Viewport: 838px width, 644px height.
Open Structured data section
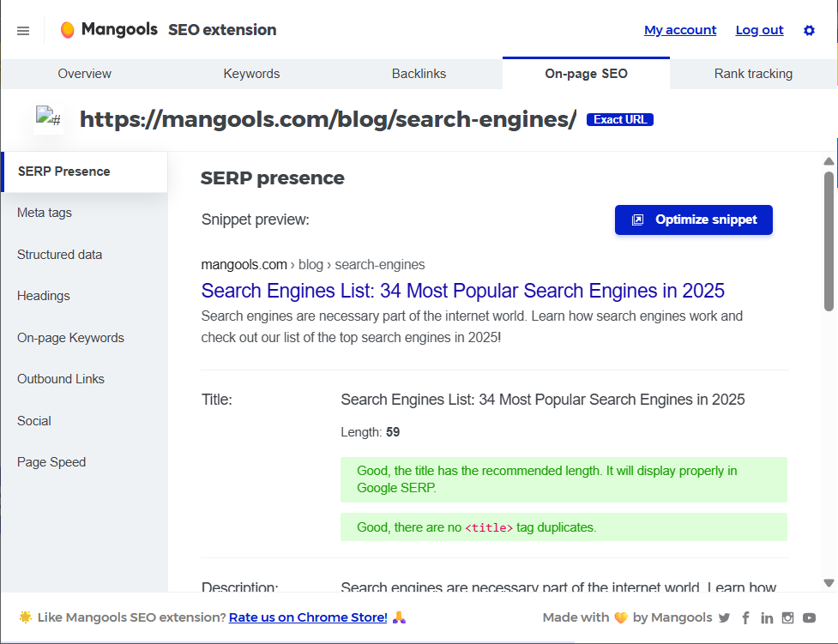59,255
